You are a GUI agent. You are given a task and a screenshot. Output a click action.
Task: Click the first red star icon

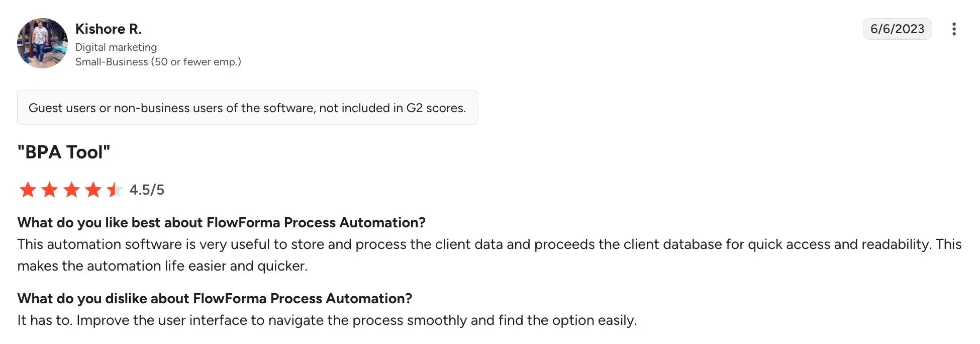click(29, 190)
